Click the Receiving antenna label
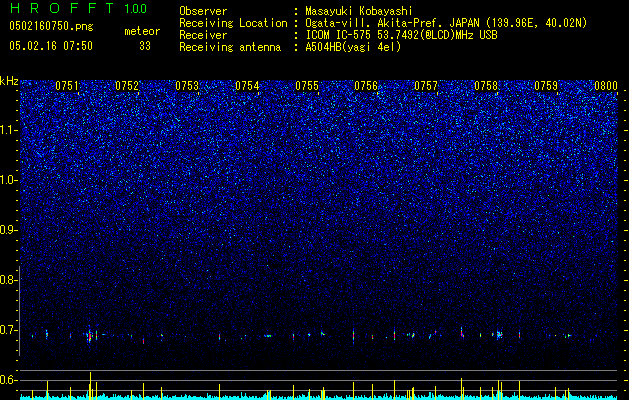Screen dimensions: 629x400 tap(230, 47)
